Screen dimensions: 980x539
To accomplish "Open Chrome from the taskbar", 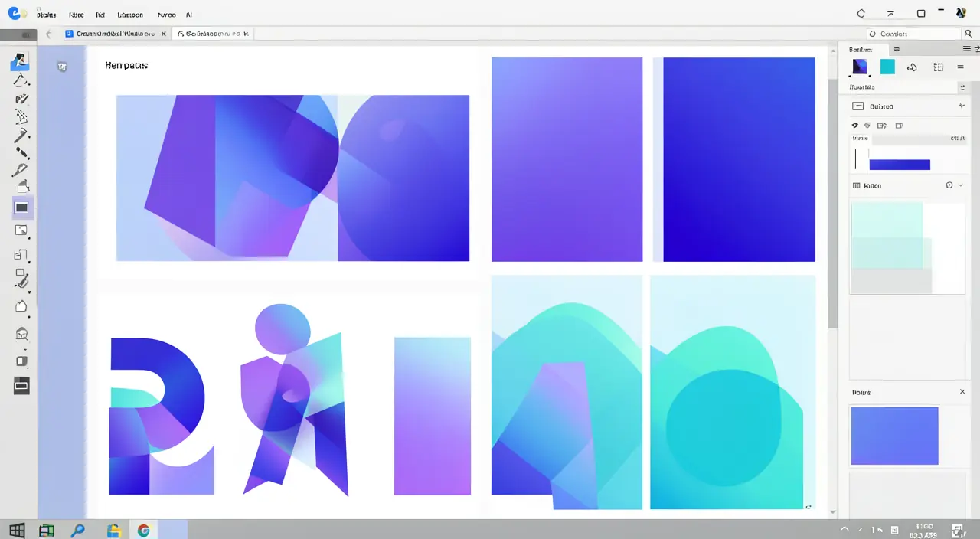I will click(x=143, y=530).
